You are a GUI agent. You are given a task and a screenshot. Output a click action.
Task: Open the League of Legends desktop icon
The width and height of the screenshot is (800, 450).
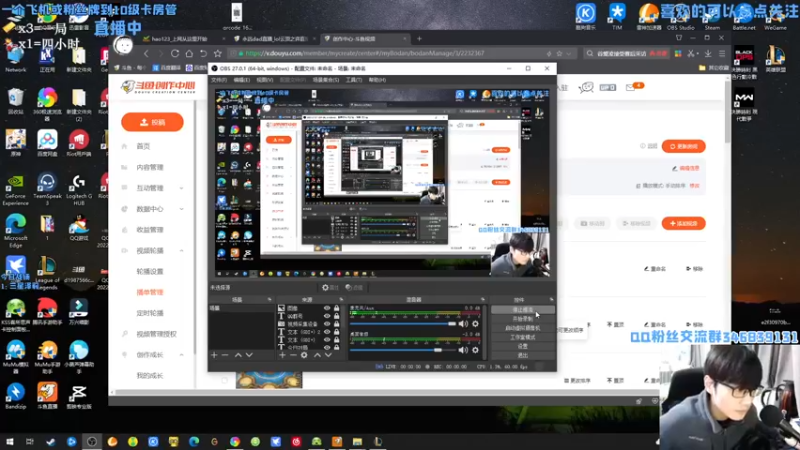tap(47, 270)
